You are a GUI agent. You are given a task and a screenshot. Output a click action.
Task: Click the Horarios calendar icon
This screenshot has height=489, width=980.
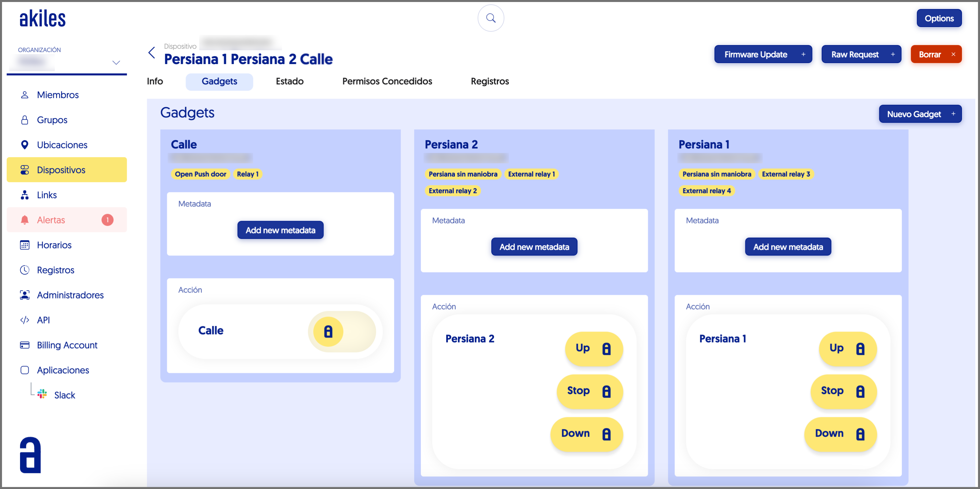[25, 245]
